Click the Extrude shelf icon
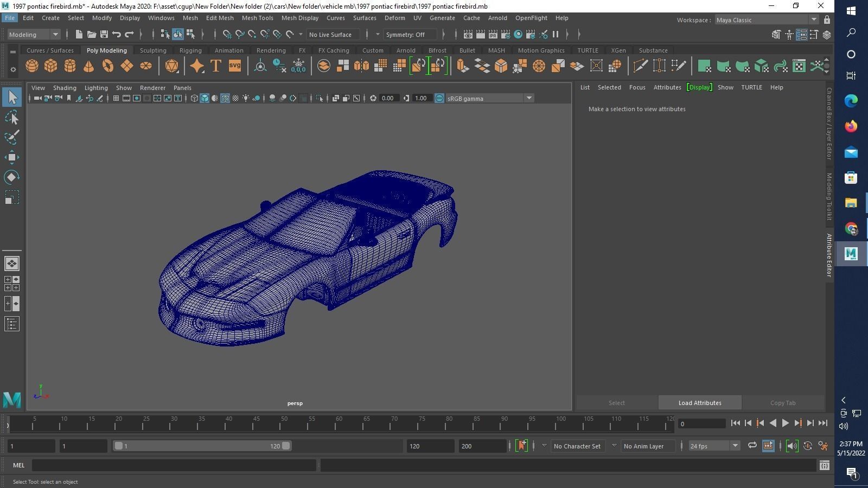Screen dimensions: 868x488 pyautogui.click(x=463, y=66)
